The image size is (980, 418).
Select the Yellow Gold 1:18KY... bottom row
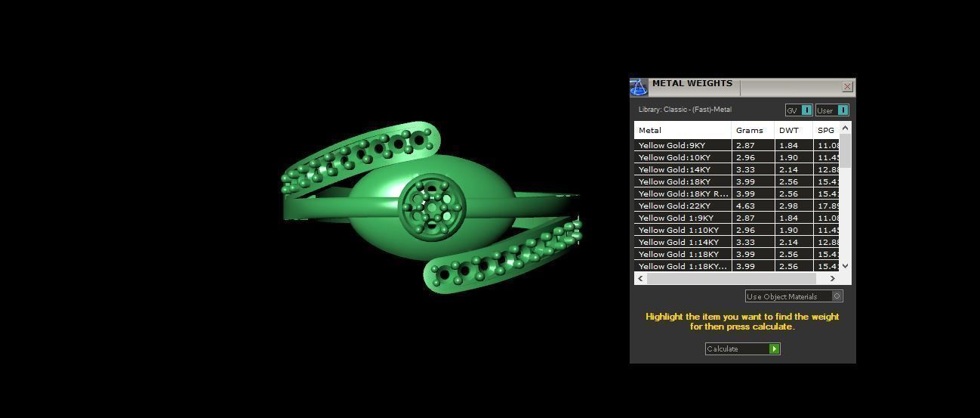[737, 266]
